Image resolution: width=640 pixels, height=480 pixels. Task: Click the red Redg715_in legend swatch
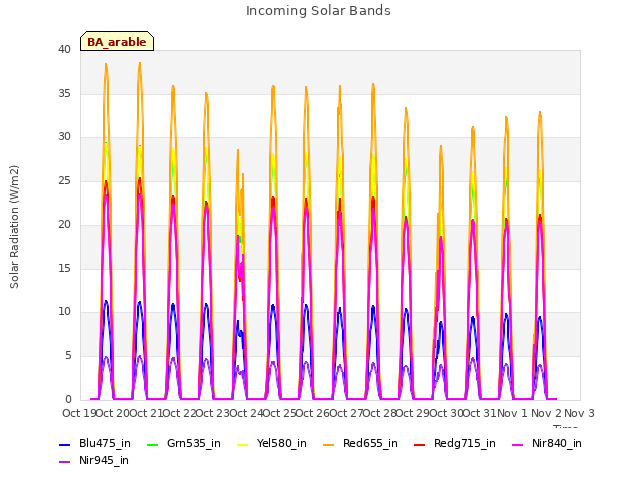419,444
